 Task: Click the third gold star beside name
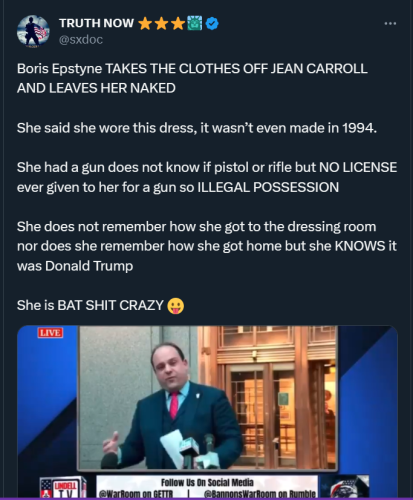pos(178,24)
